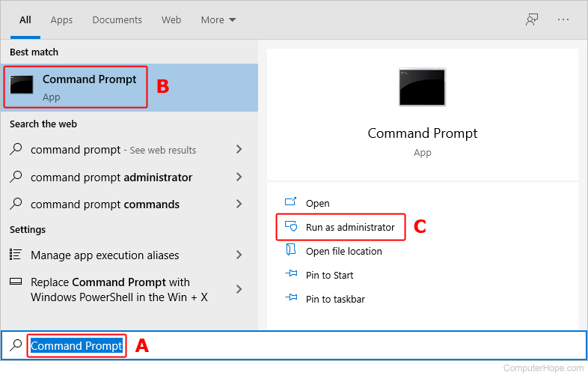
Task: Select the Command Prompt icon in Best match
Action: (x=22, y=85)
